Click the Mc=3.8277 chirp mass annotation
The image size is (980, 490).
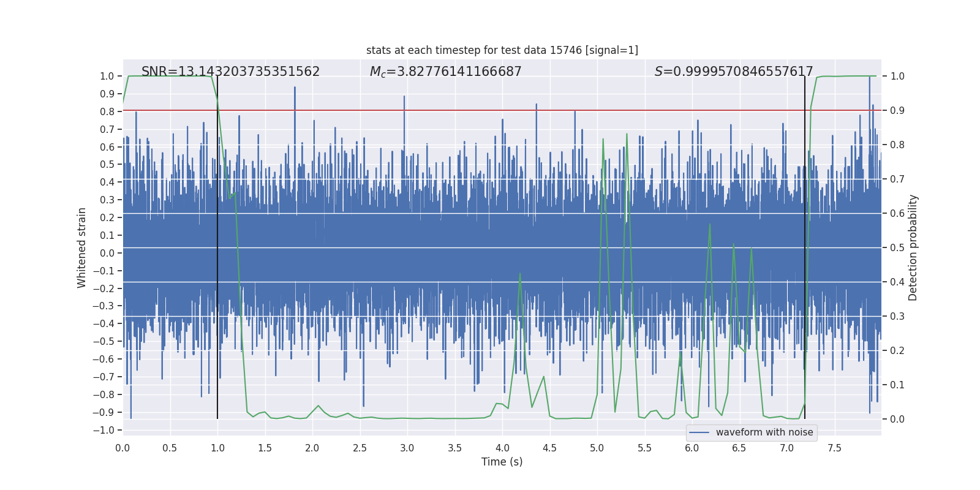click(x=445, y=72)
